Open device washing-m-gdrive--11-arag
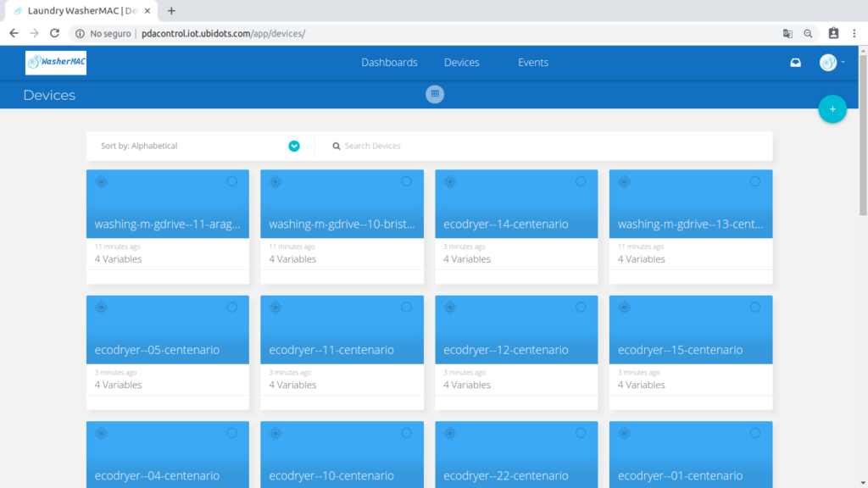The image size is (868, 488). [x=167, y=224]
